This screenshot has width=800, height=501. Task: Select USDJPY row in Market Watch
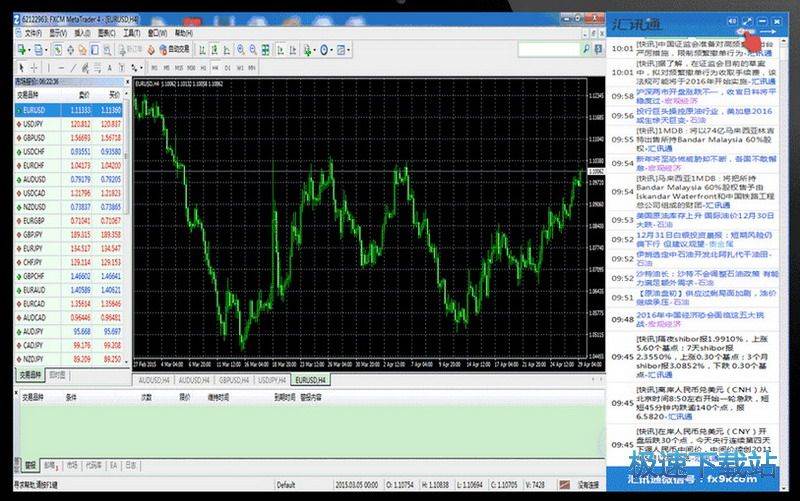[x=68, y=124]
